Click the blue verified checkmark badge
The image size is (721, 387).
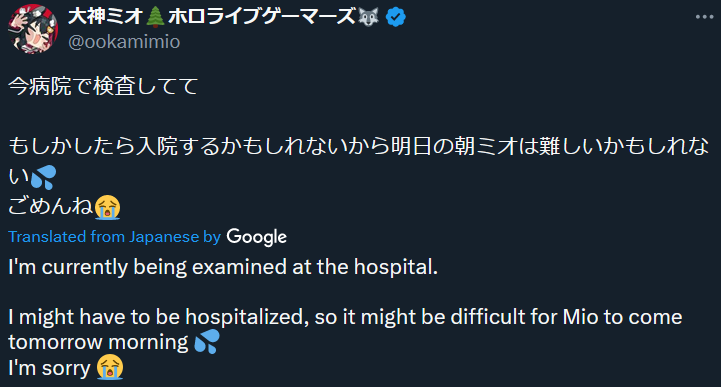[x=395, y=17]
